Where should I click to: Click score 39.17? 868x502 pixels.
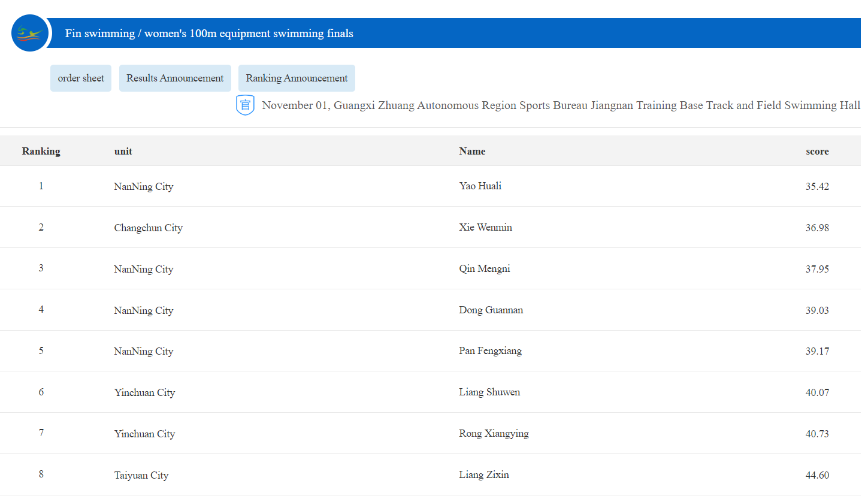817,351
